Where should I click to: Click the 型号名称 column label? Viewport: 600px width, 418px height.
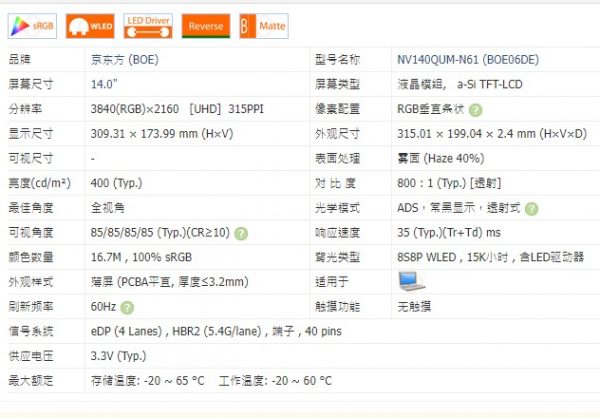pyautogui.click(x=337, y=60)
